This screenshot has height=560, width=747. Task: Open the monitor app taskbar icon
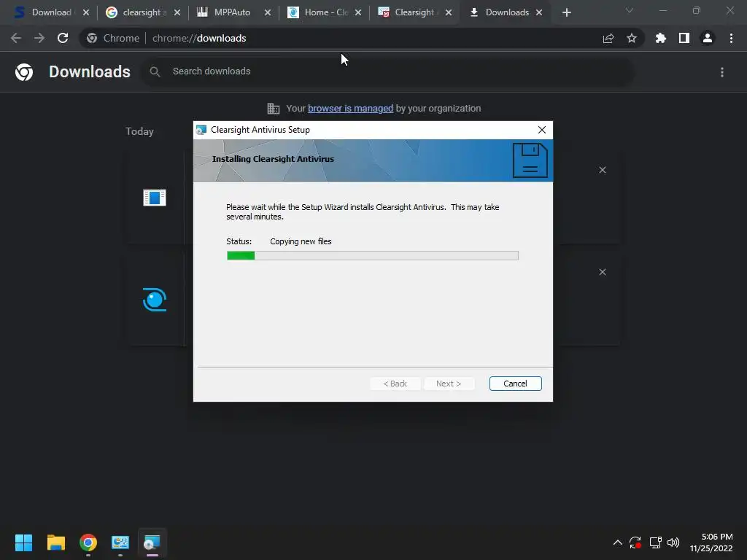click(120, 542)
